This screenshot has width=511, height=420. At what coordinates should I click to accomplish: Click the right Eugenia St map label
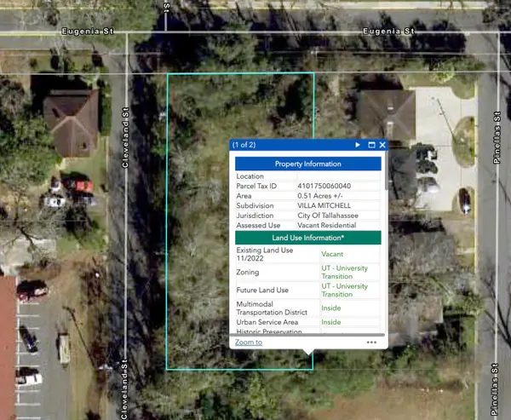pos(389,31)
